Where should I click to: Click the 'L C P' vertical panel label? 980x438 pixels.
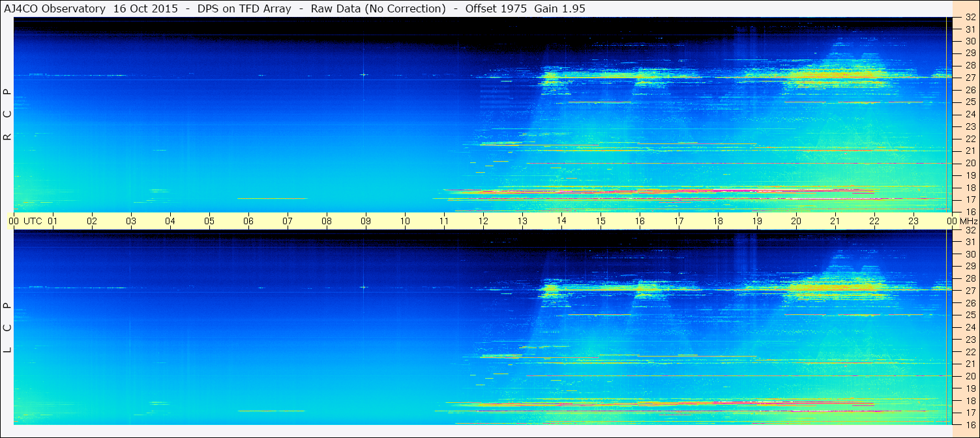8,328
